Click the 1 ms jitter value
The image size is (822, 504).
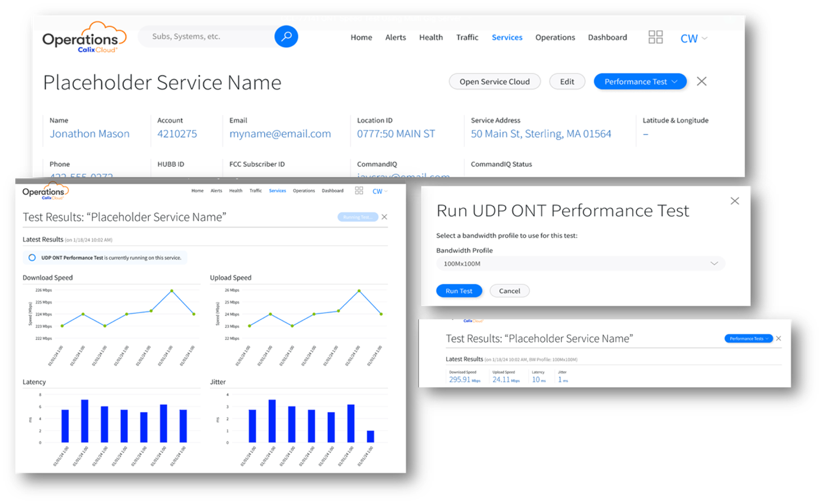coord(563,380)
